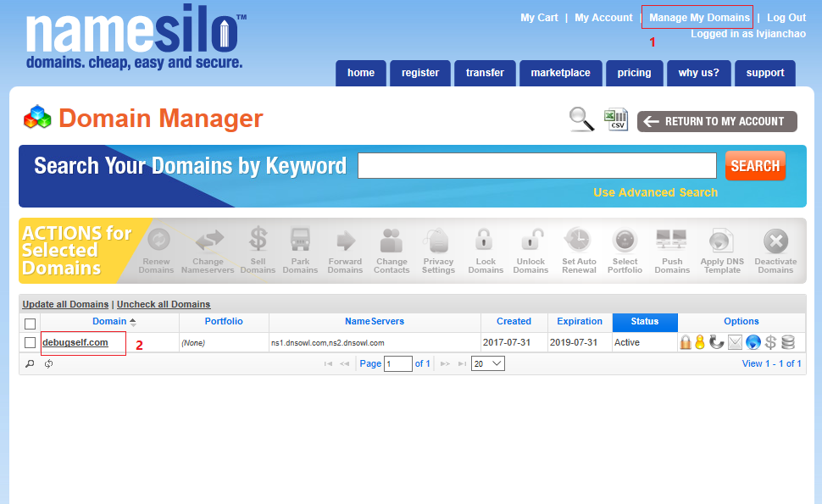Sort by the Portfolio column header
The image size is (822, 504).
(x=224, y=321)
